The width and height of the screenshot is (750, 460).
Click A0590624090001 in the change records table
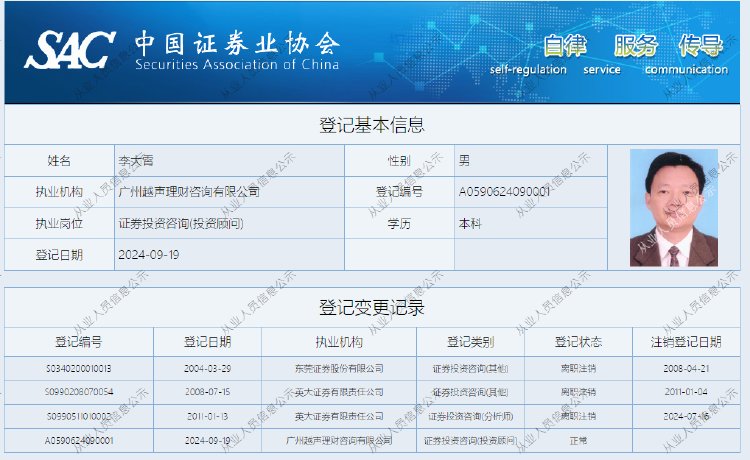click(79, 440)
